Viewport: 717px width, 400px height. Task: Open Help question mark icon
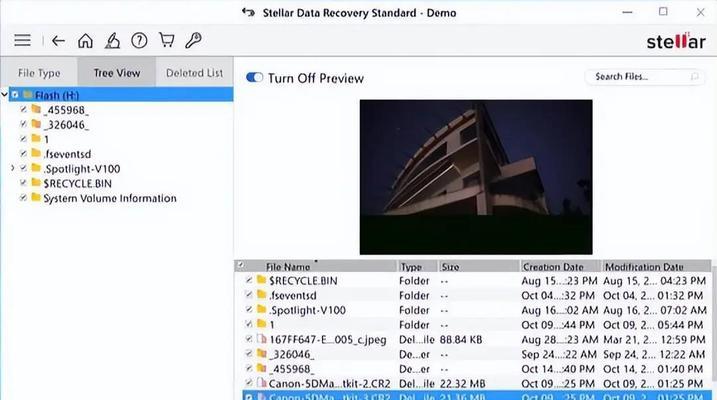[x=139, y=41]
